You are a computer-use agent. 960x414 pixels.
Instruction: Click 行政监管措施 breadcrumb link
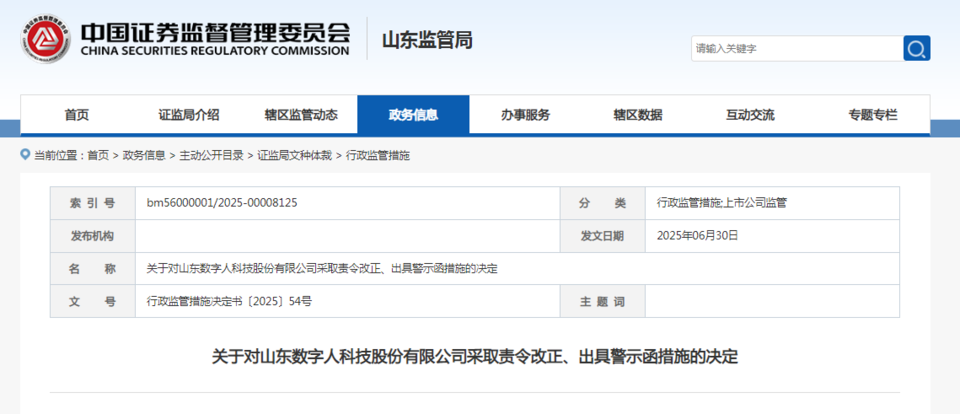(377, 156)
